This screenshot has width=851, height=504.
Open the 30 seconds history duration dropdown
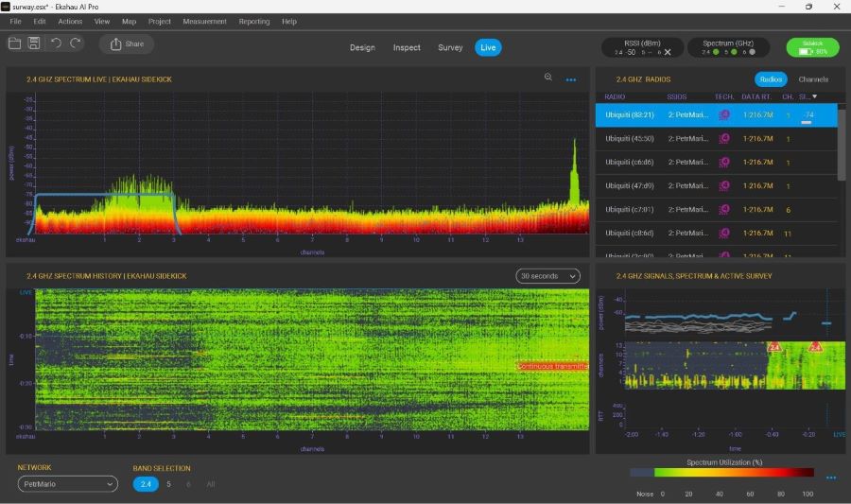pos(547,276)
